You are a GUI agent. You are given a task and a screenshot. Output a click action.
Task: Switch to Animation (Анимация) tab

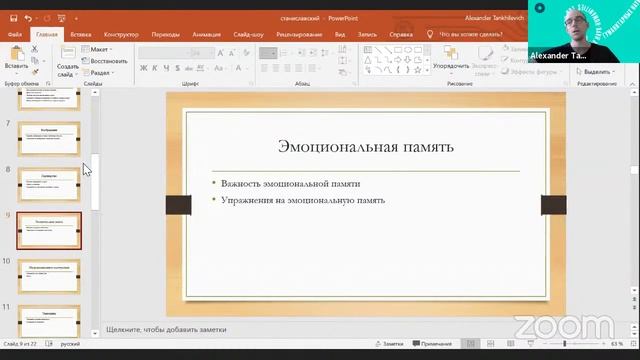(207, 34)
